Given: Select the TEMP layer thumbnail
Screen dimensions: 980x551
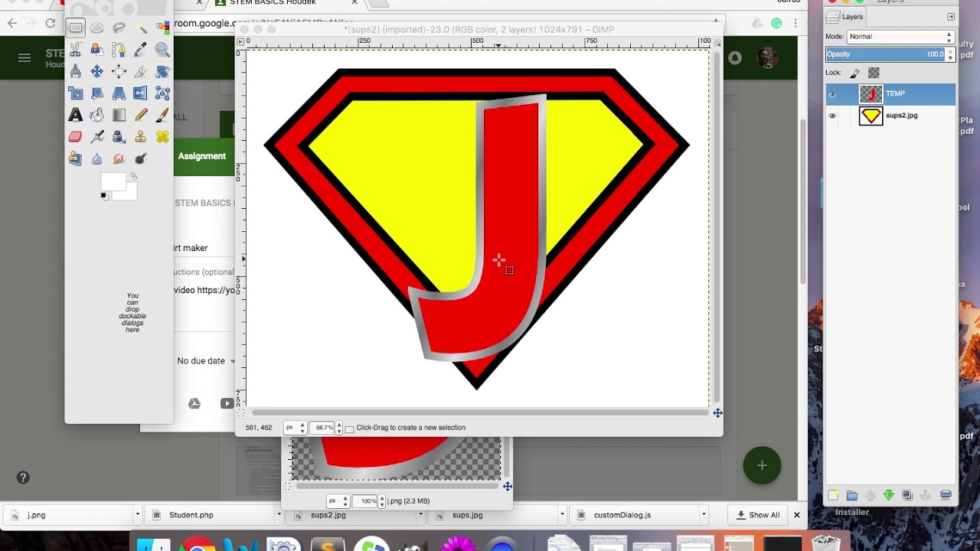Looking at the screenshot, I should [x=871, y=94].
